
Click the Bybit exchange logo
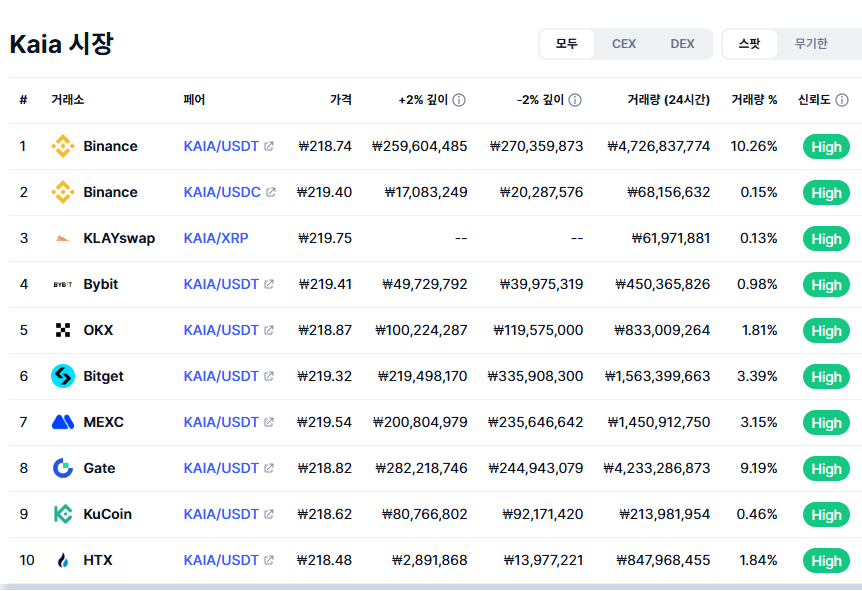click(x=63, y=285)
